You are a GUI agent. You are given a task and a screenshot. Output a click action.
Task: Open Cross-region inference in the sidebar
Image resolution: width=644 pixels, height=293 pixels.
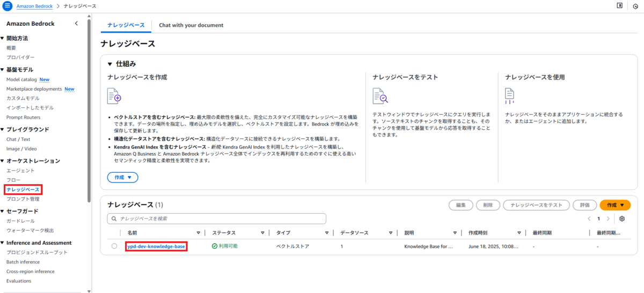pos(30,272)
